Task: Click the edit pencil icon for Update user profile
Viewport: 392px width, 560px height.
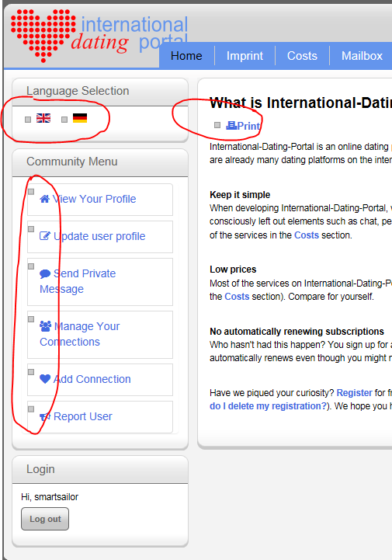Action: coord(44,236)
